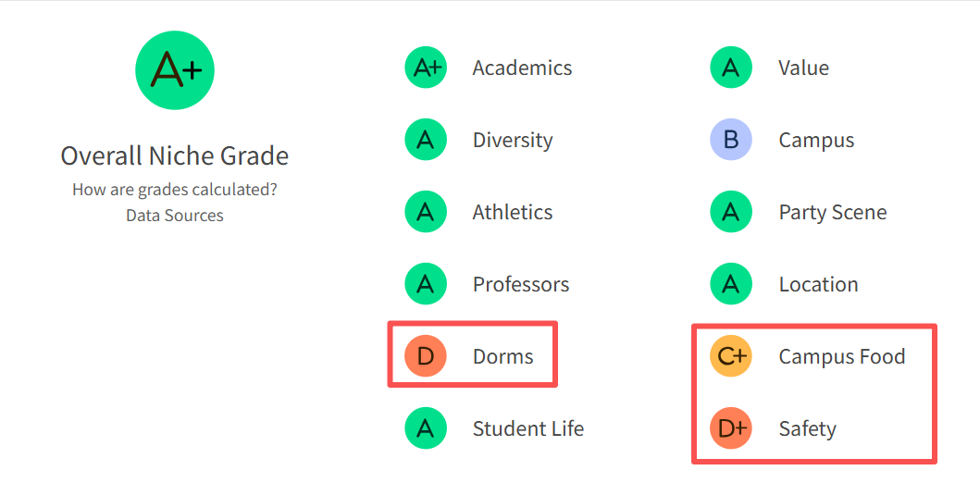The image size is (980, 483).
Task: Click the yellow C+ badge for Campus Food
Action: (x=731, y=356)
